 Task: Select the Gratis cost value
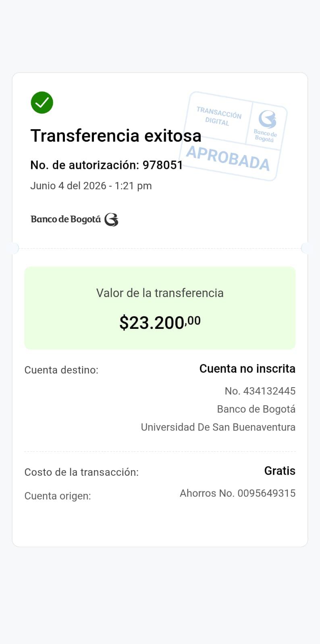280,471
